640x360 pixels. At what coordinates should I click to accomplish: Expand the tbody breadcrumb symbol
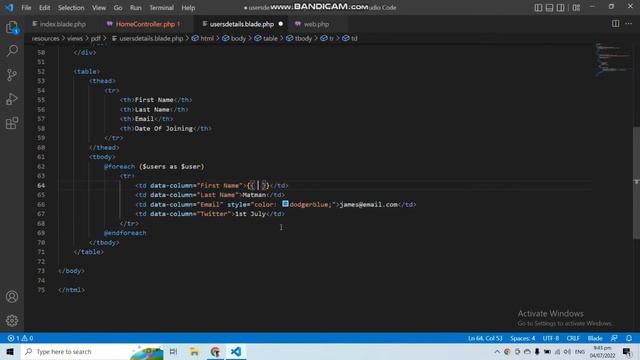[x=299, y=38]
